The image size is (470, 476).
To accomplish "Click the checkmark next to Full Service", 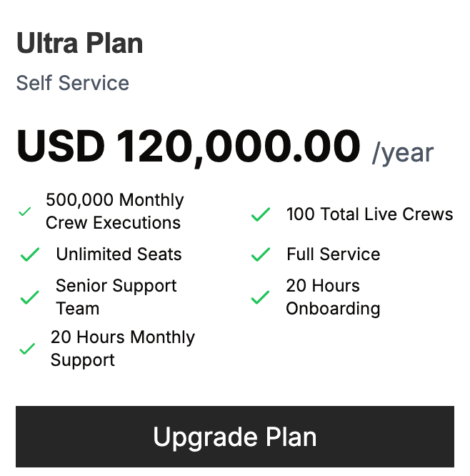I will (260, 254).
